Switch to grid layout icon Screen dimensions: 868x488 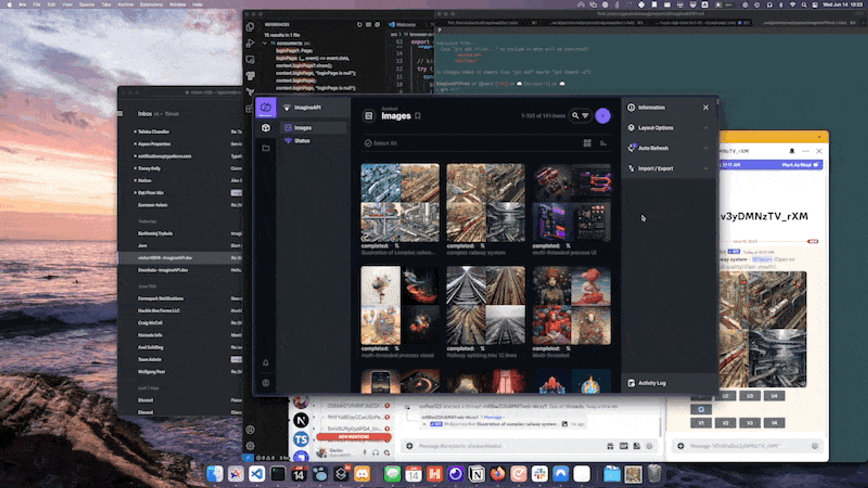point(587,143)
